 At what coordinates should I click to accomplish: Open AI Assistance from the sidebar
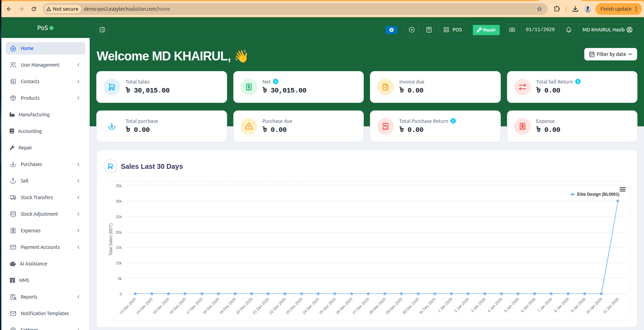pos(33,264)
